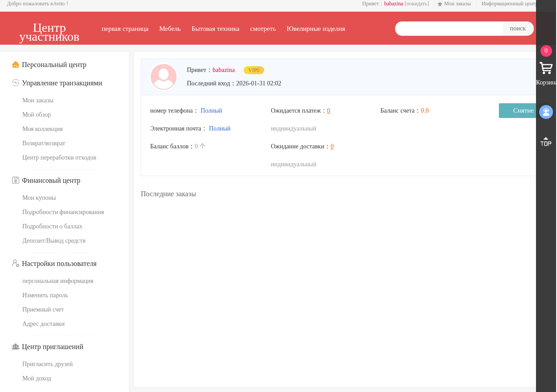
Task: Click the Финансовый центр yen icon
Action: pos(16,180)
